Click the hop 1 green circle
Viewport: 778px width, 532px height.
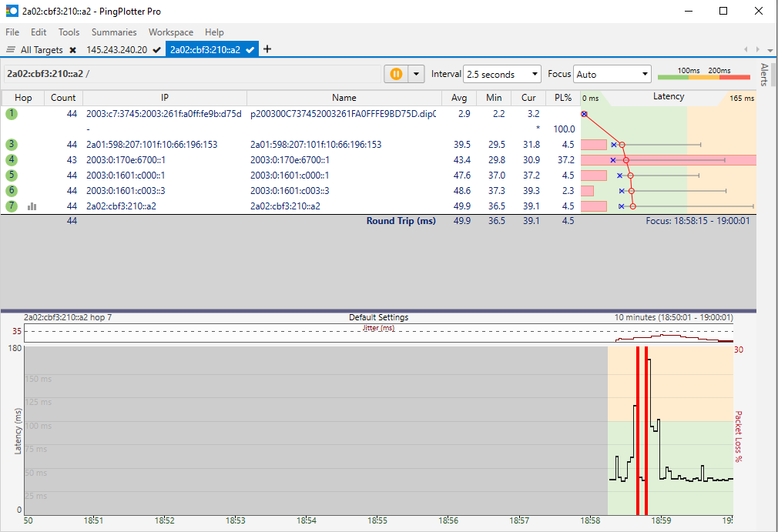pyautogui.click(x=12, y=113)
